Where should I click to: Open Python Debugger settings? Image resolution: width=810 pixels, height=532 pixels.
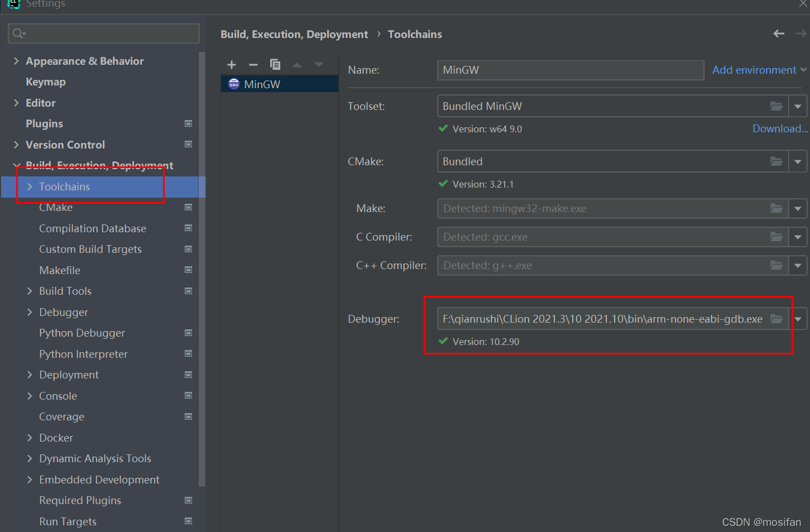[x=82, y=333]
